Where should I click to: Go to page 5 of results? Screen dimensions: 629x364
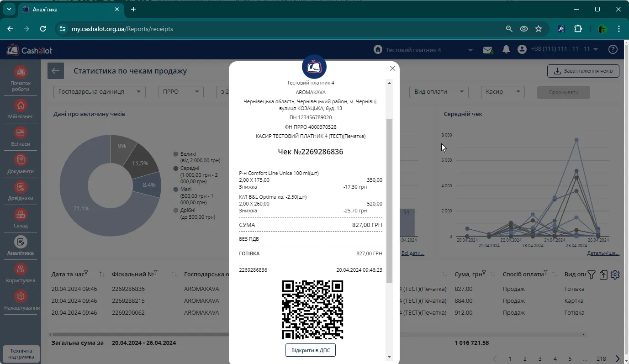570,359
